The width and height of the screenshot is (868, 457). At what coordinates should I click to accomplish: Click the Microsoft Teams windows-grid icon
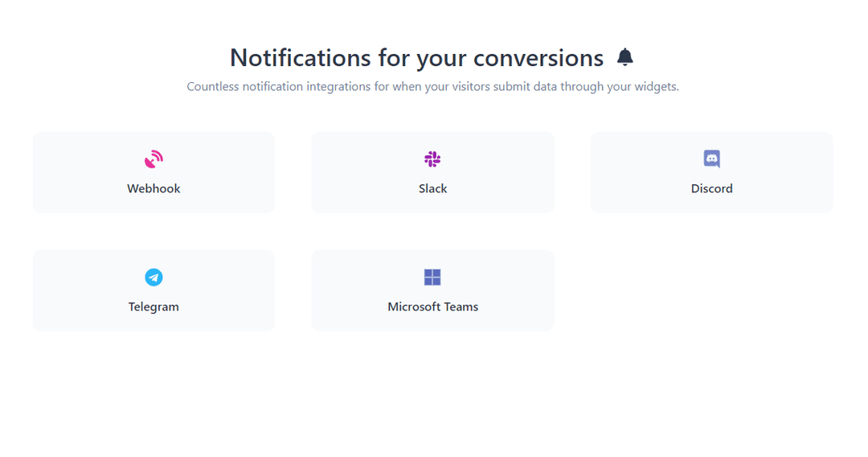[432, 277]
